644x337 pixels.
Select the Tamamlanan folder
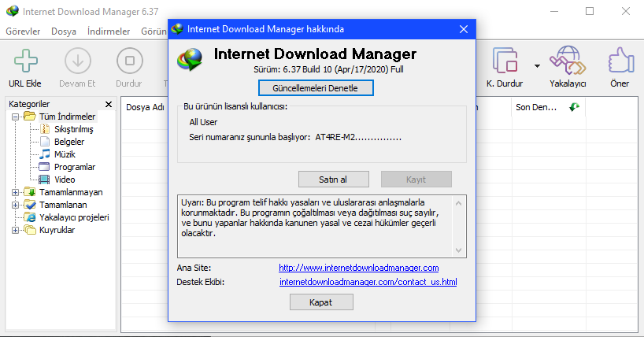point(63,205)
